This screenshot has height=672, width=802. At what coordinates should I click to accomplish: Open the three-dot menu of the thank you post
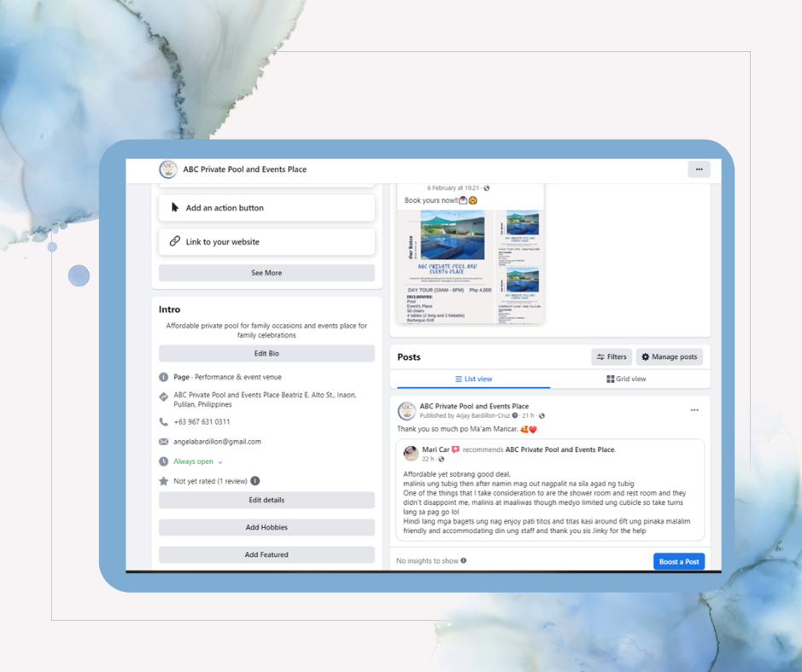click(694, 410)
